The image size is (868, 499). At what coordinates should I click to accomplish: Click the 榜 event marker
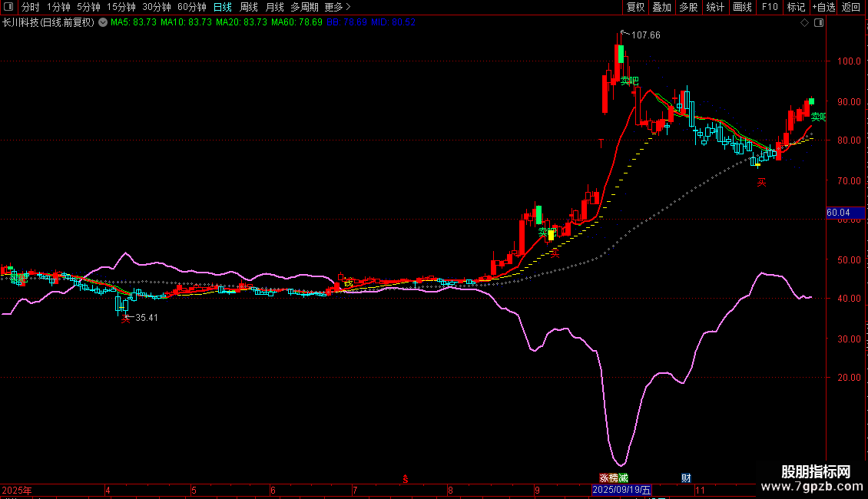click(613, 478)
